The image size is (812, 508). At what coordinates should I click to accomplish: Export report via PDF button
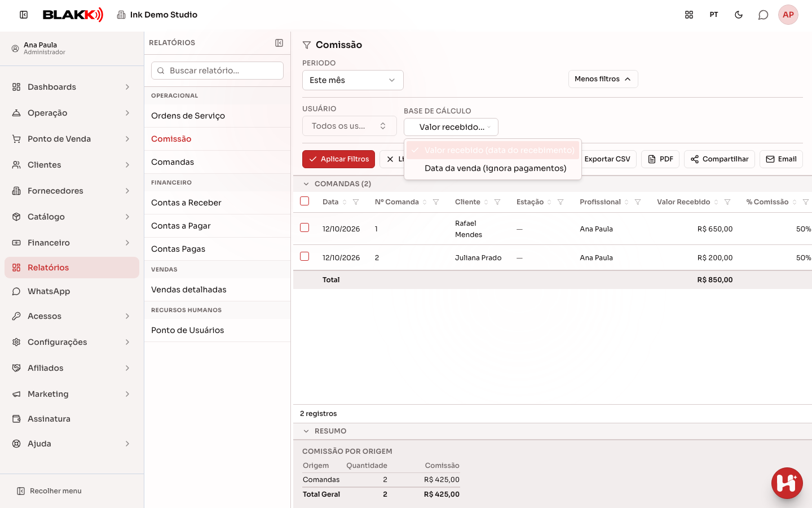(x=660, y=159)
